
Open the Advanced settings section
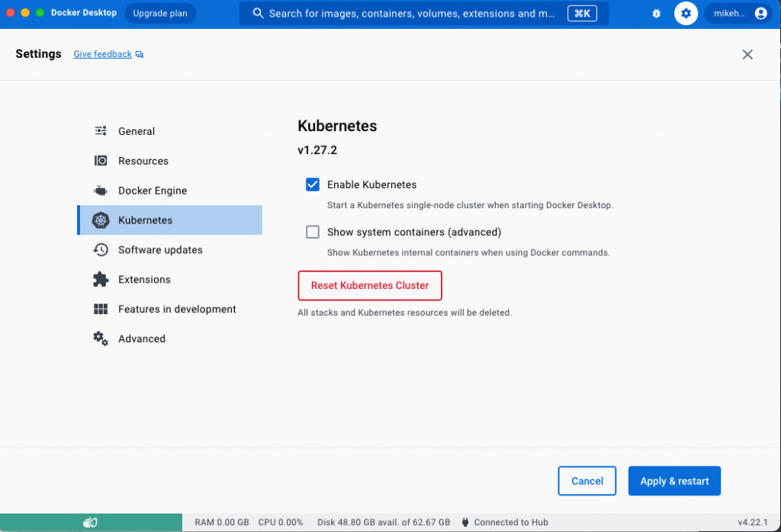click(170, 338)
